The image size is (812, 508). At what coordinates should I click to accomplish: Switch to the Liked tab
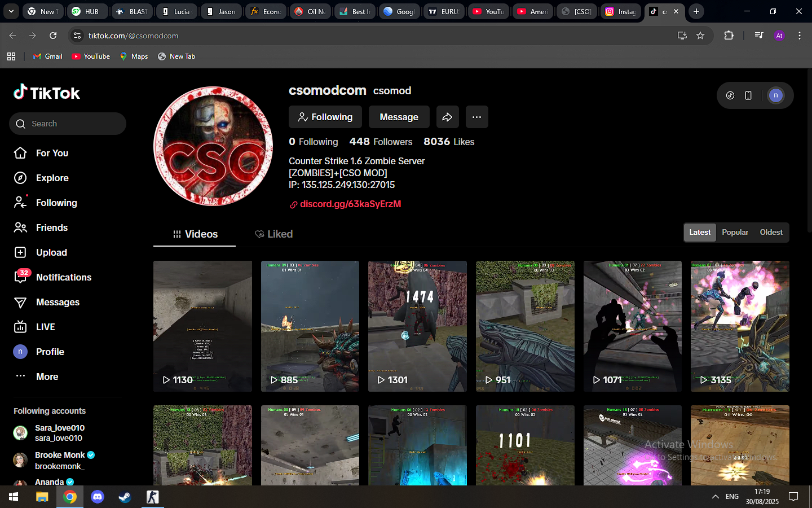pos(274,234)
